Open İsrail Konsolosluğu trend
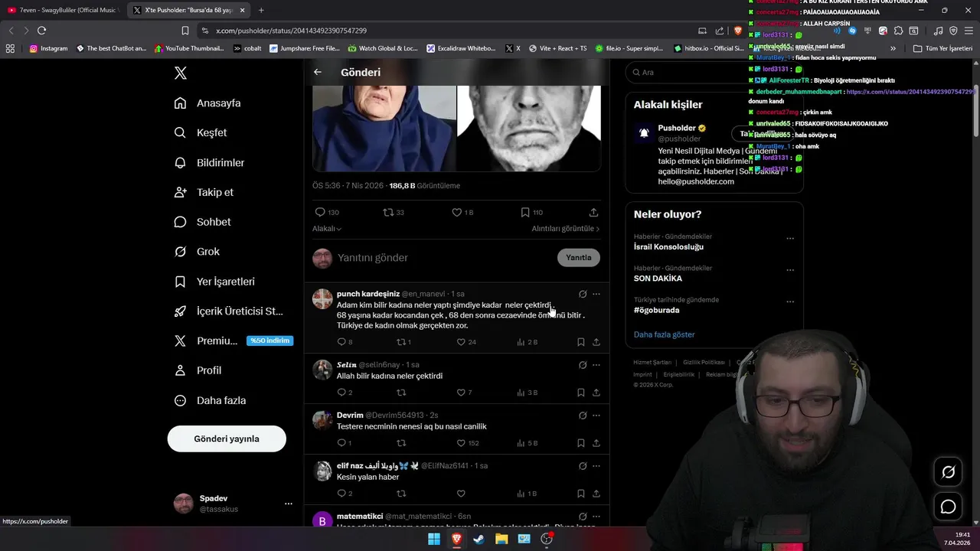The width and height of the screenshot is (980, 551). pyautogui.click(x=668, y=247)
